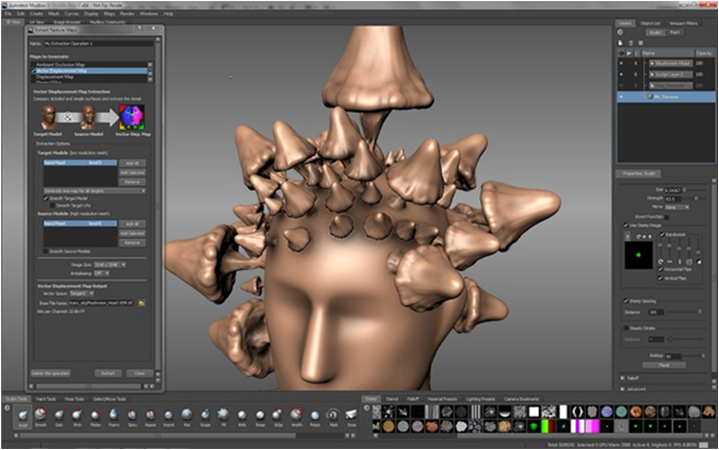Select the Freeze tool
719x450 pixels.
[x=315, y=417]
